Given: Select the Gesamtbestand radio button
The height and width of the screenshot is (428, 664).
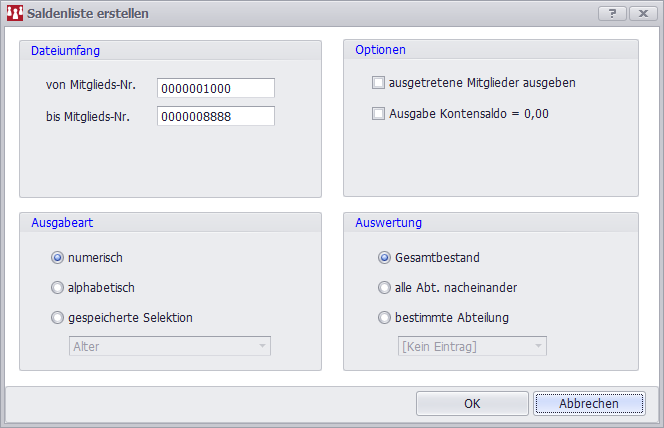Looking at the screenshot, I should (x=384, y=257).
